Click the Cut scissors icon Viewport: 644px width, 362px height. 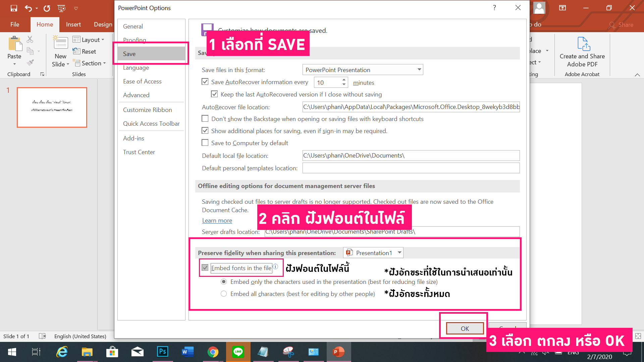30,39
